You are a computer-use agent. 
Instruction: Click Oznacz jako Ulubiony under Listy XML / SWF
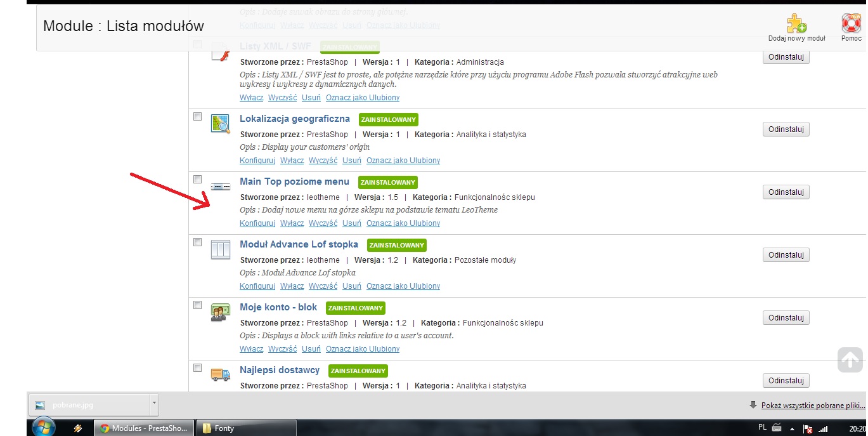coord(363,98)
